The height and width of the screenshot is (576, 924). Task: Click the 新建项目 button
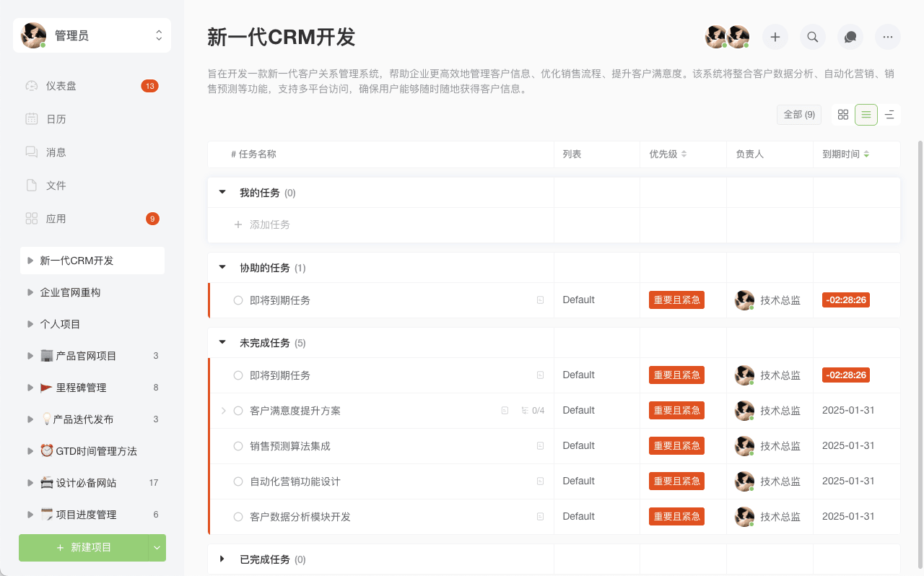84,548
